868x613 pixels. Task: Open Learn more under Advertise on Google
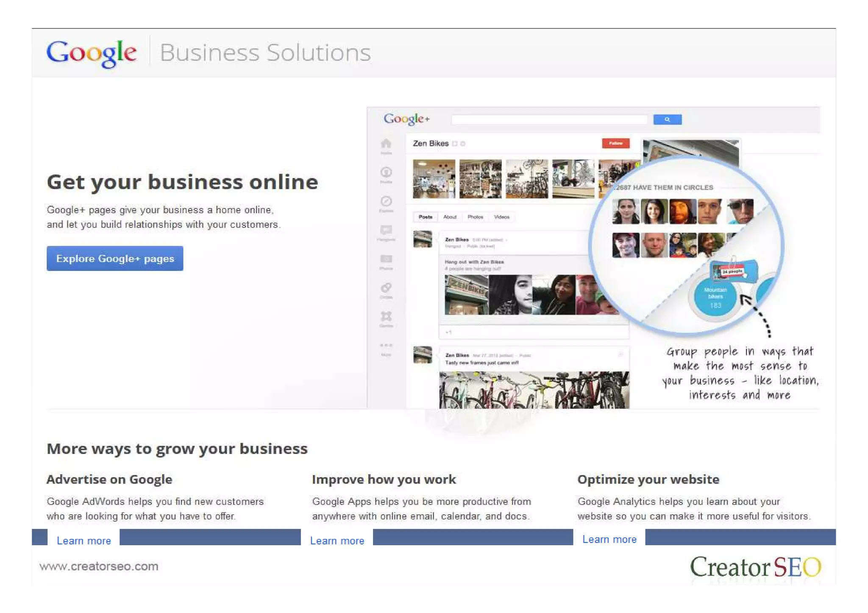84,541
